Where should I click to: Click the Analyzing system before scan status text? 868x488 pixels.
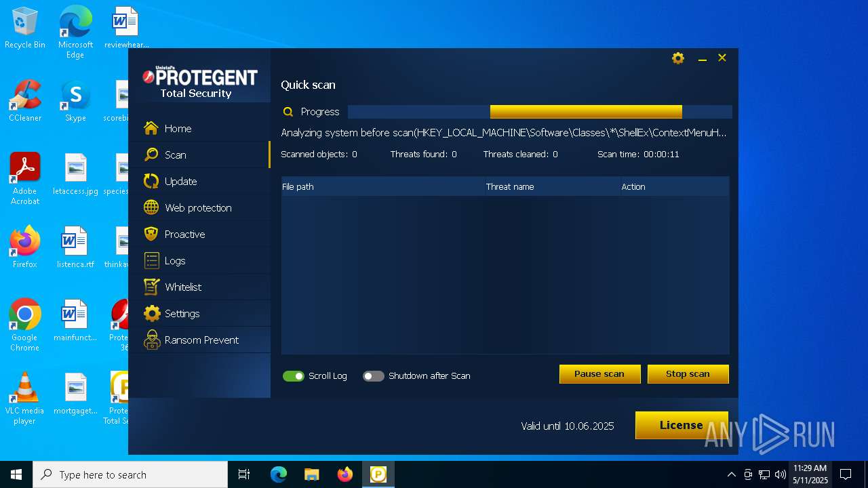[504, 133]
